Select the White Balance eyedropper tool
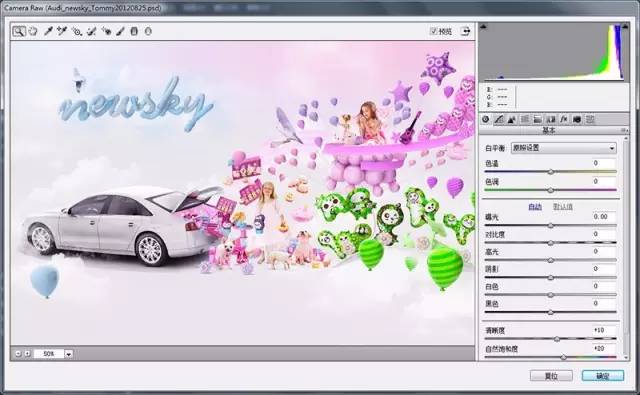Viewport: 640px width, 395px height. click(x=48, y=31)
